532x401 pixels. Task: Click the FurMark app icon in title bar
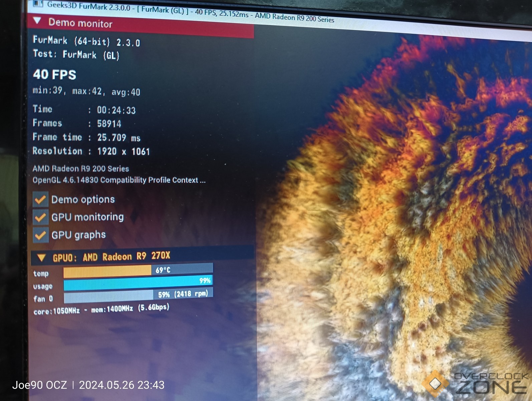38,4
